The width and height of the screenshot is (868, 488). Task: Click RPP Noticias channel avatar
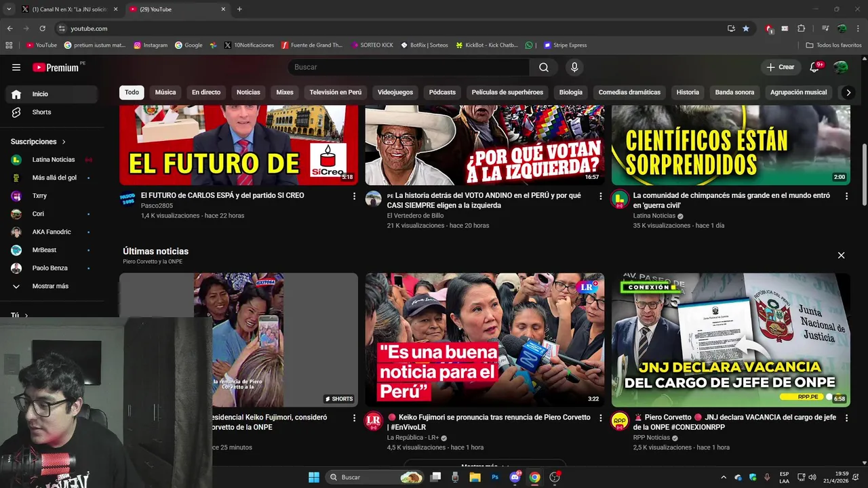pyautogui.click(x=620, y=421)
